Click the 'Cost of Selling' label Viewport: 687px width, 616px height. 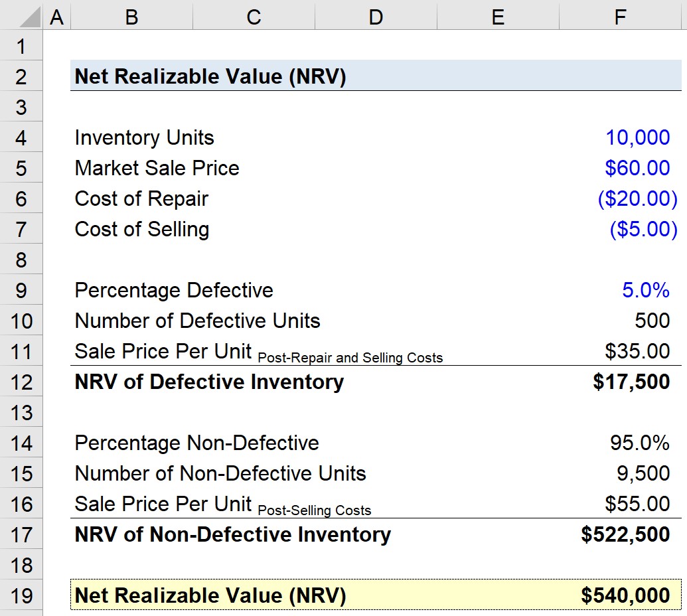[x=142, y=229]
